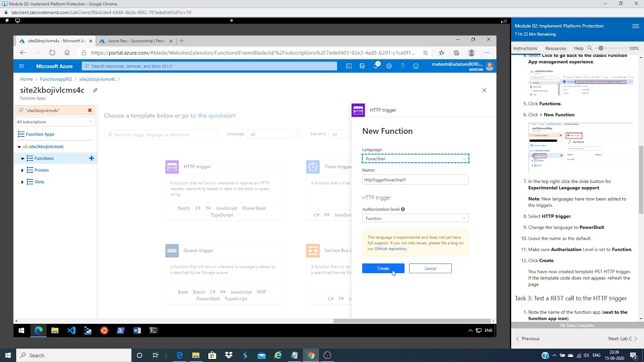Open the Authorization level dropdown
Screen dimensions: 644x362
click(x=416, y=218)
